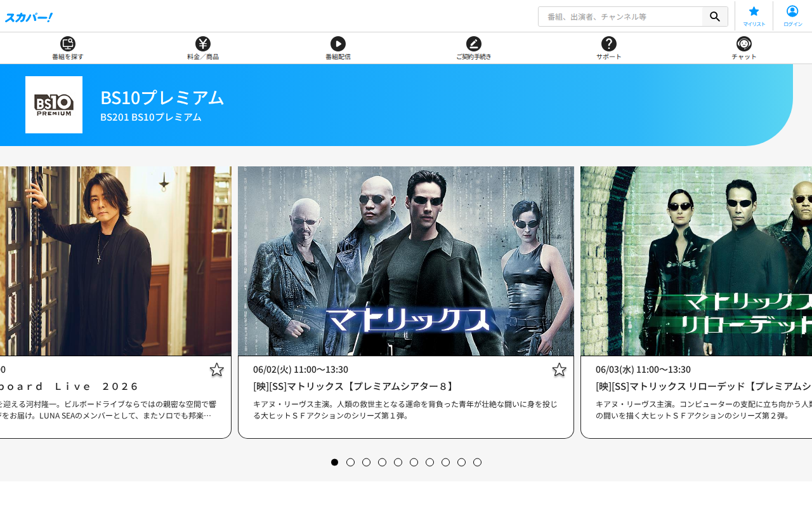This screenshot has height=508, width=812.
Task: Open 料金／商品 menu
Action: click(203, 48)
